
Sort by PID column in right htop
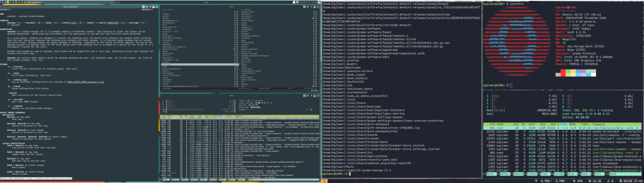point(493,124)
